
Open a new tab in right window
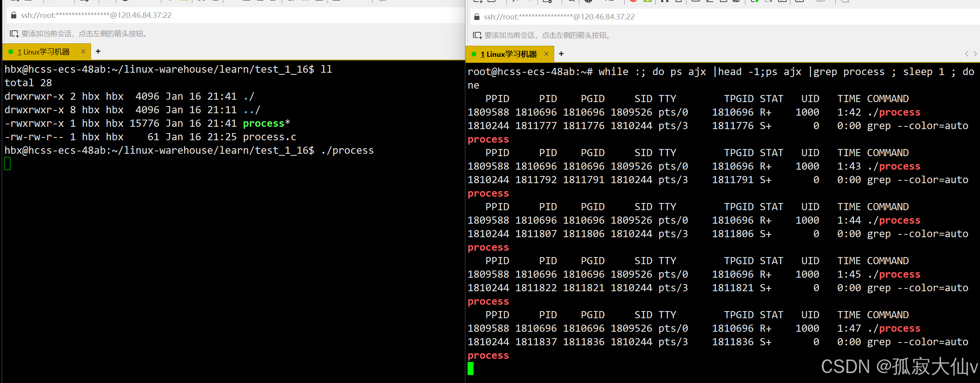561,54
